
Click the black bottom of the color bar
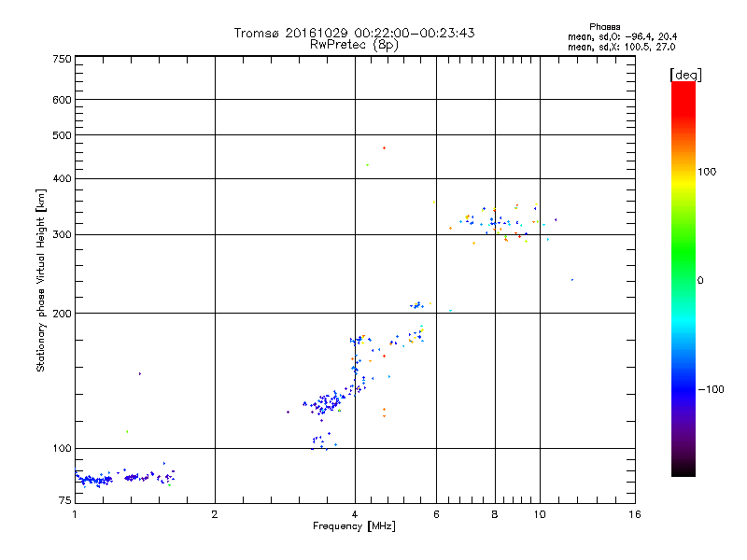[x=684, y=469]
